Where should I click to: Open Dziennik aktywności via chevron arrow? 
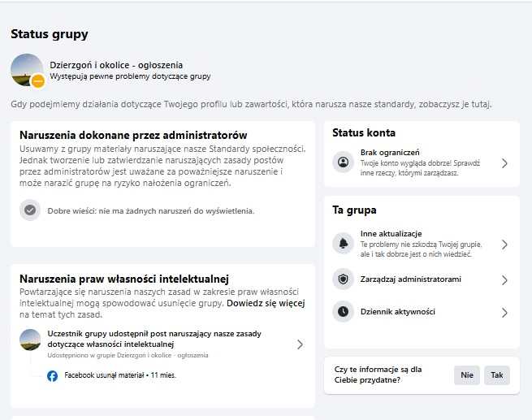pyautogui.click(x=504, y=312)
